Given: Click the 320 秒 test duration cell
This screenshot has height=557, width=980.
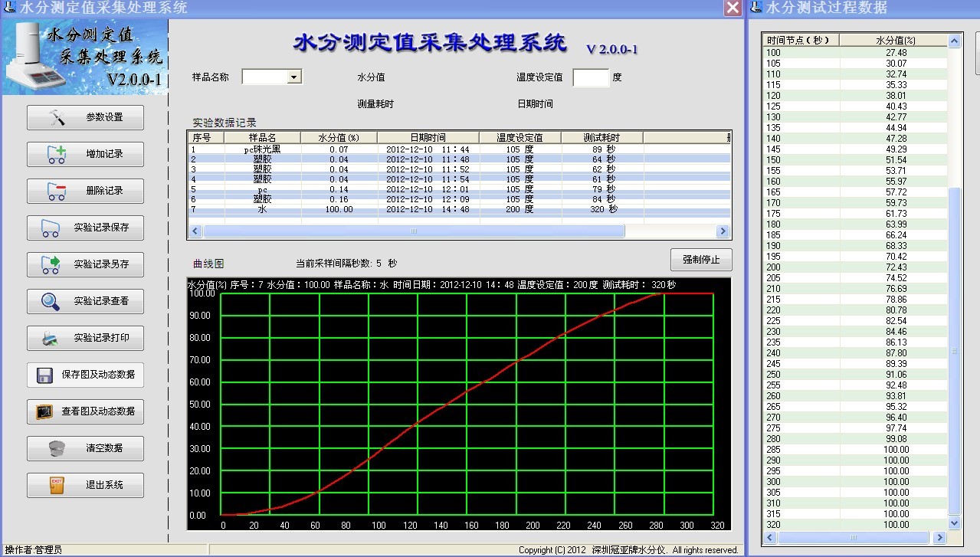Looking at the screenshot, I should click(603, 209).
